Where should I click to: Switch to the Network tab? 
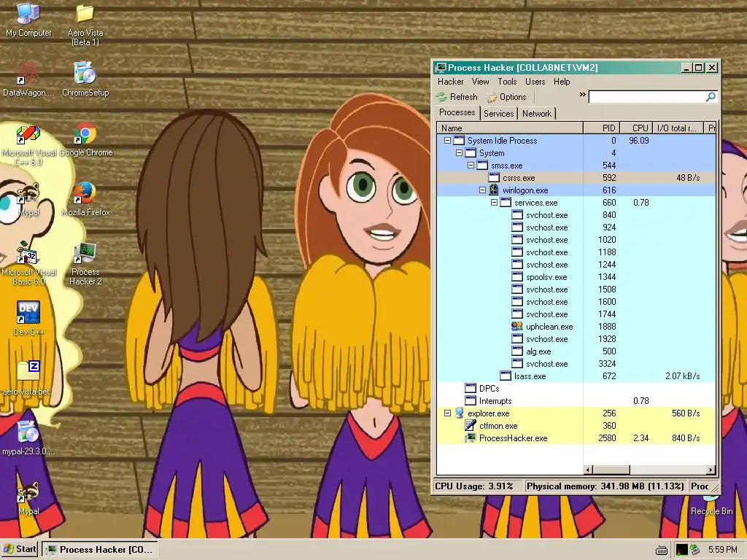pyautogui.click(x=536, y=113)
